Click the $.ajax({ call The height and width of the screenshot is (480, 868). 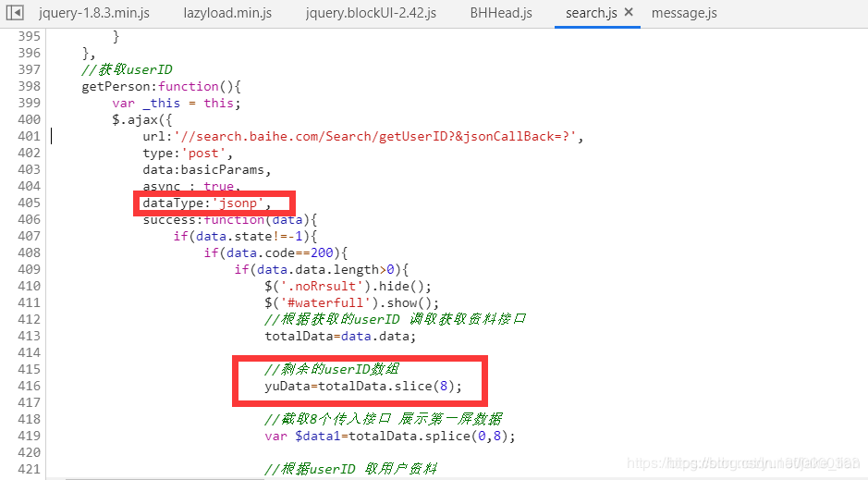[x=141, y=119]
